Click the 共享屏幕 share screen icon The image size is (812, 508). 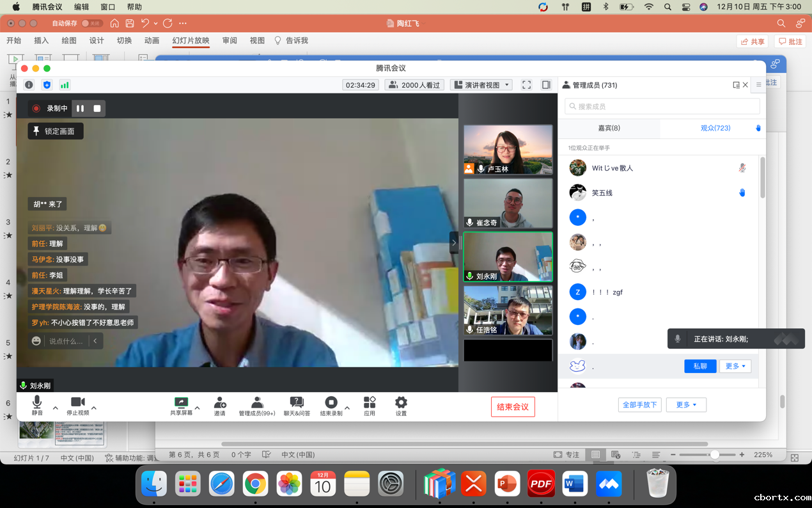[x=181, y=402]
